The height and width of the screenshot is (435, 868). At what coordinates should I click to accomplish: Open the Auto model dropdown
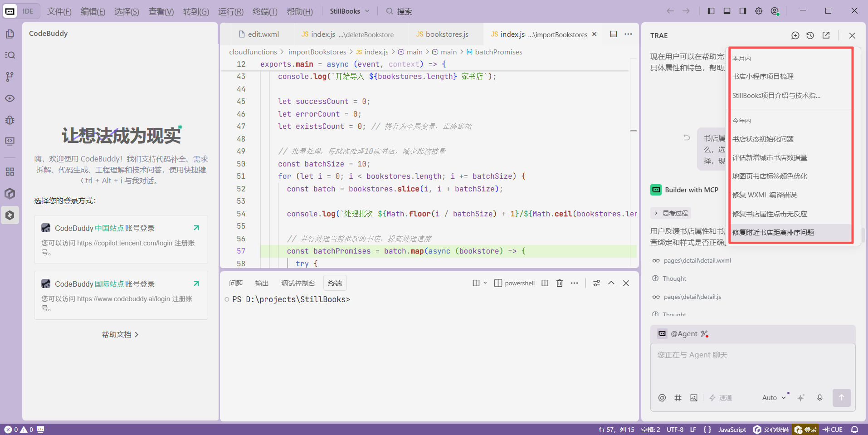774,398
